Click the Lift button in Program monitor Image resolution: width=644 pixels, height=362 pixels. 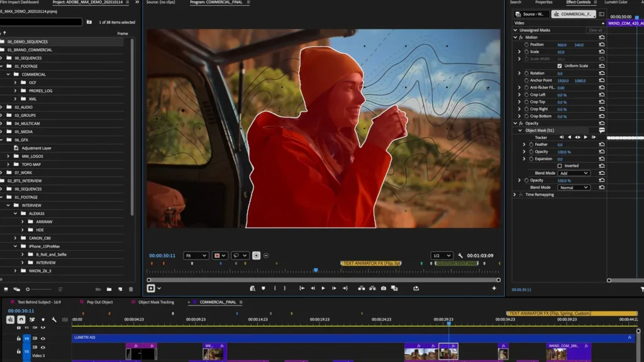(x=362, y=288)
